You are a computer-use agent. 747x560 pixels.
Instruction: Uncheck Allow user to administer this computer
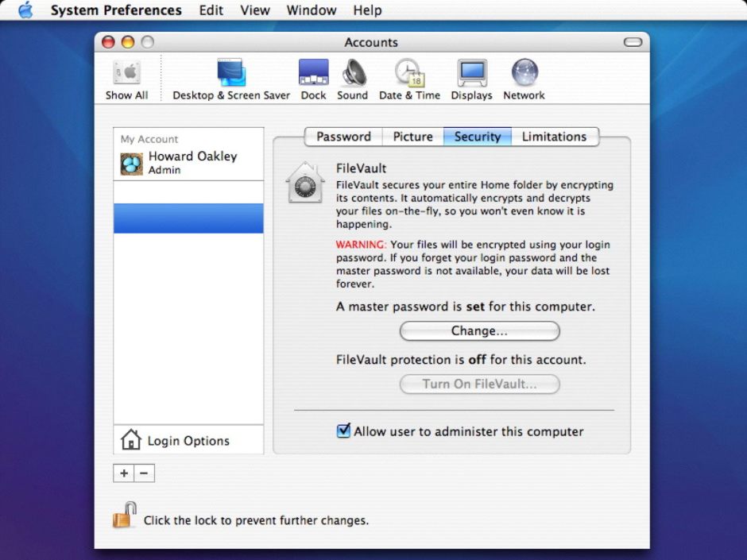click(x=343, y=431)
